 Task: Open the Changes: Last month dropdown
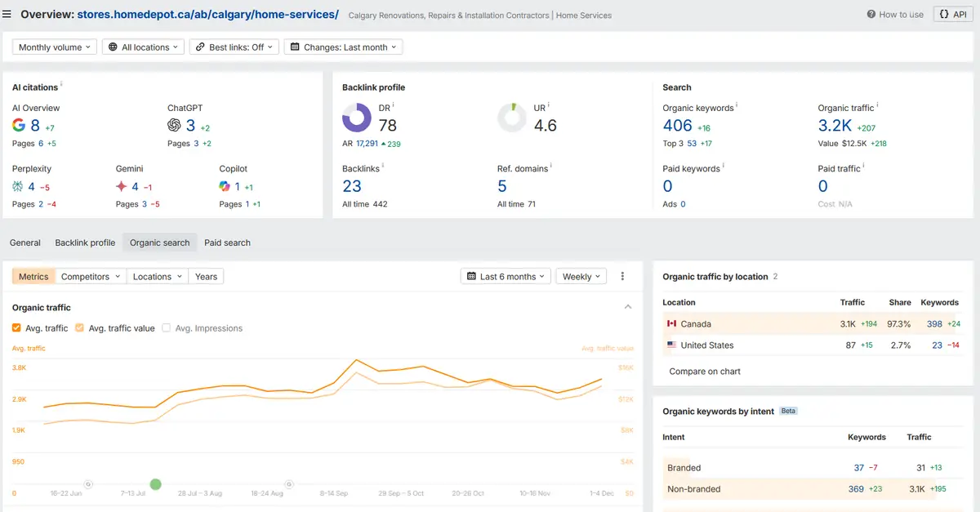(343, 47)
